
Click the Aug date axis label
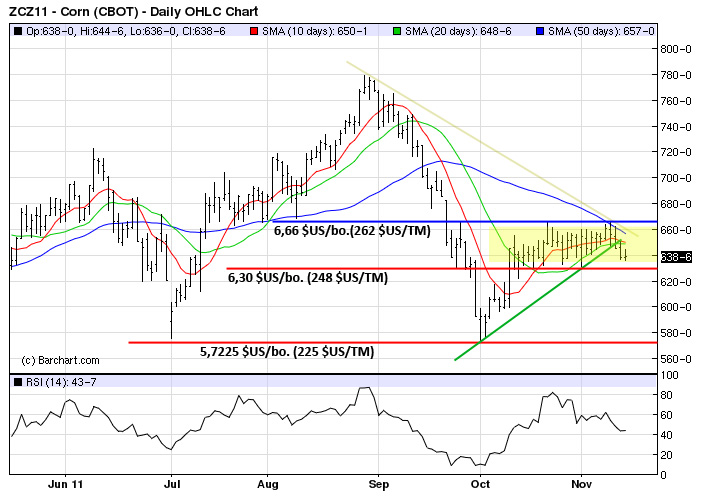coord(268,484)
